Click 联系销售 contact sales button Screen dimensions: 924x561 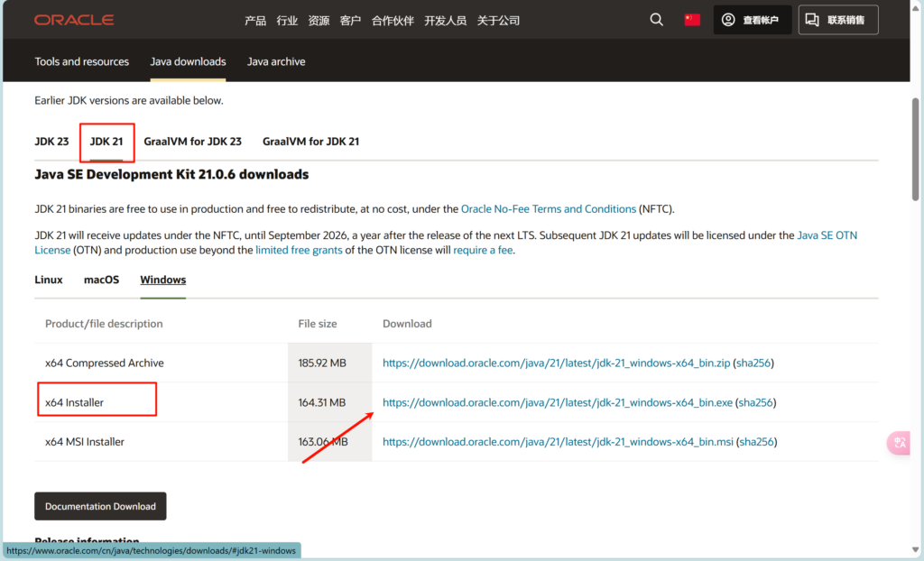(838, 20)
